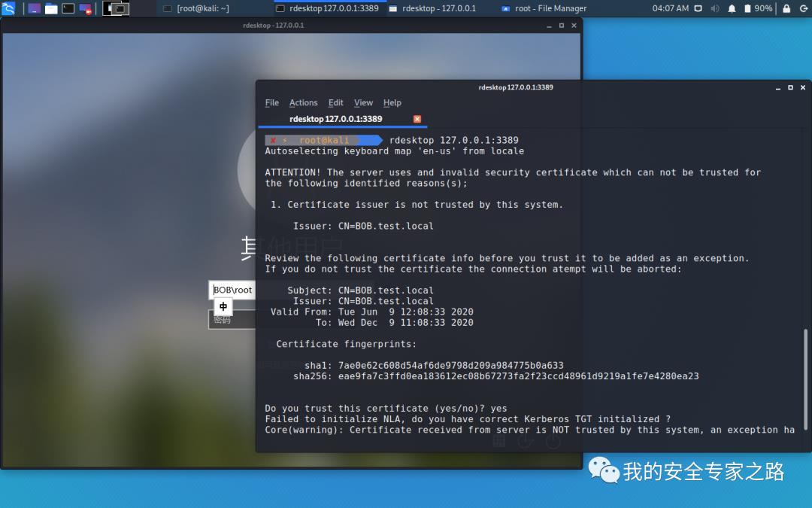This screenshot has height=508, width=812.
Task: Click the root@kali prompt in the terminal
Action: tap(324, 140)
